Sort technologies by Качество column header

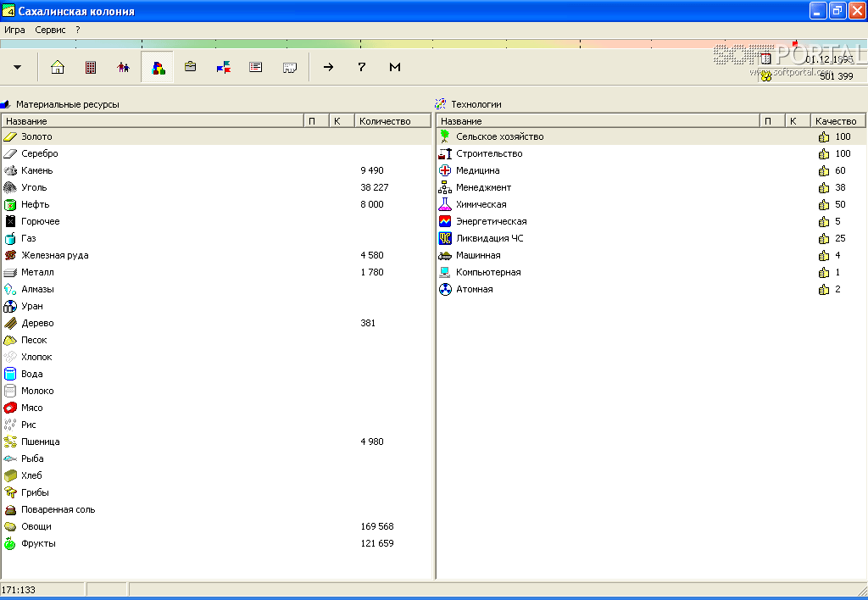tap(836, 121)
